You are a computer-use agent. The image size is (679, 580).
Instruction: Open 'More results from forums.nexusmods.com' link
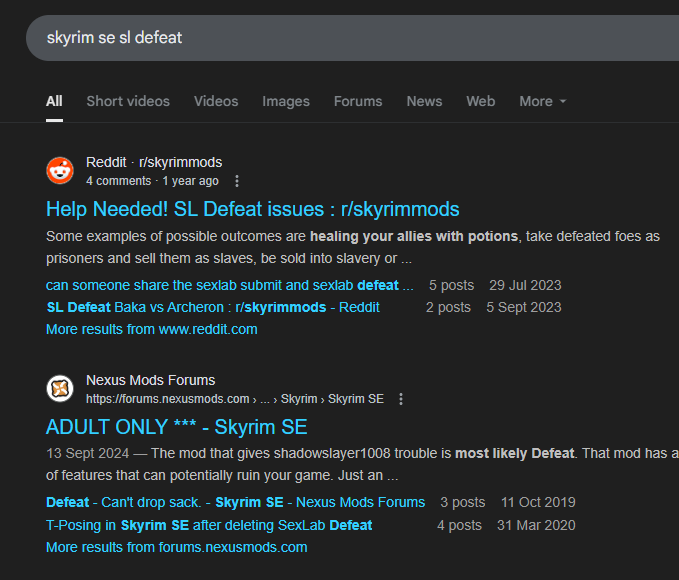tap(177, 548)
